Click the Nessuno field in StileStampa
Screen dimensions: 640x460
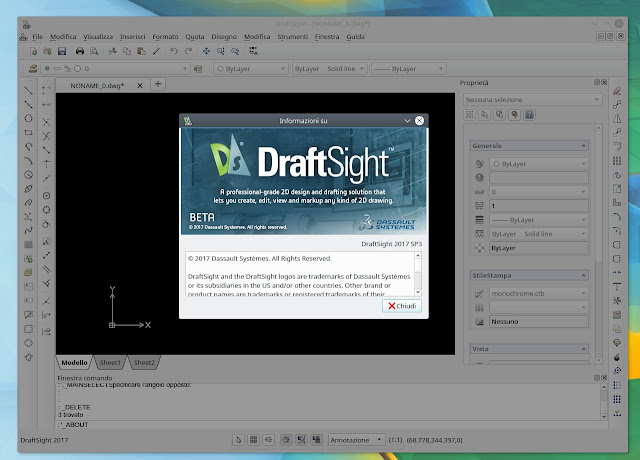click(x=538, y=322)
